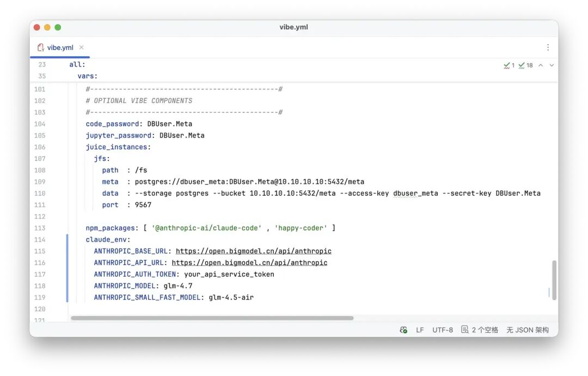588x376 pixels.
Task: Click the 'claude_env' key
Action: (x=106, y=240)
